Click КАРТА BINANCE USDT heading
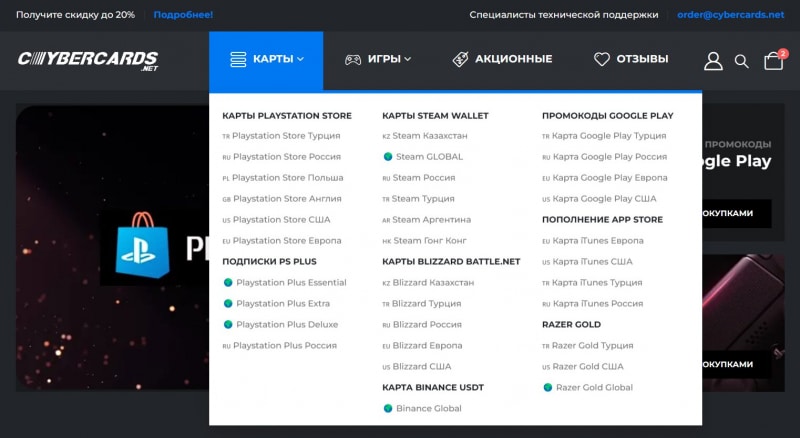 (433, 387)
